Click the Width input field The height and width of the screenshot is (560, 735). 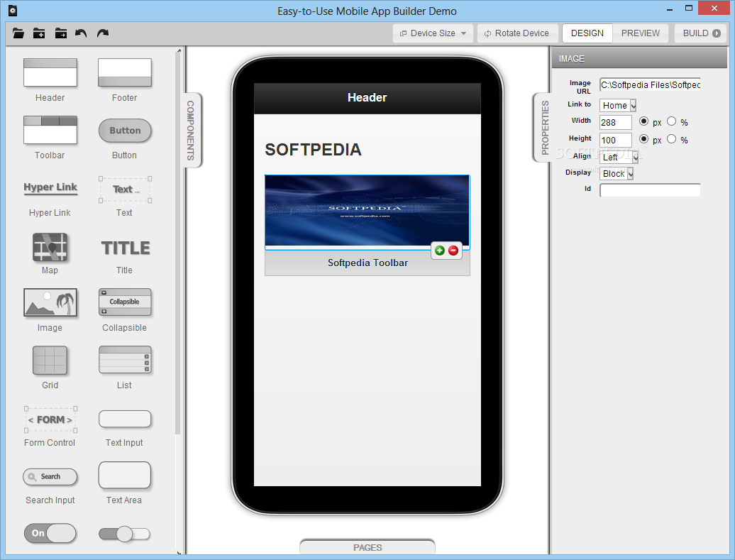[616, 122]
